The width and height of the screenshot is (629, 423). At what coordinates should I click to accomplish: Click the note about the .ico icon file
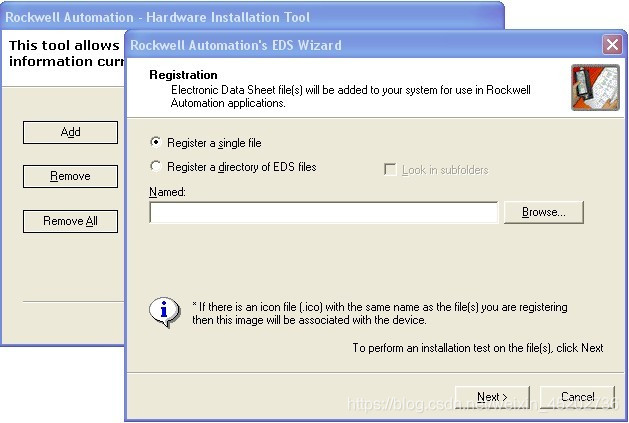pyautogui.click(x=379, y=313)
